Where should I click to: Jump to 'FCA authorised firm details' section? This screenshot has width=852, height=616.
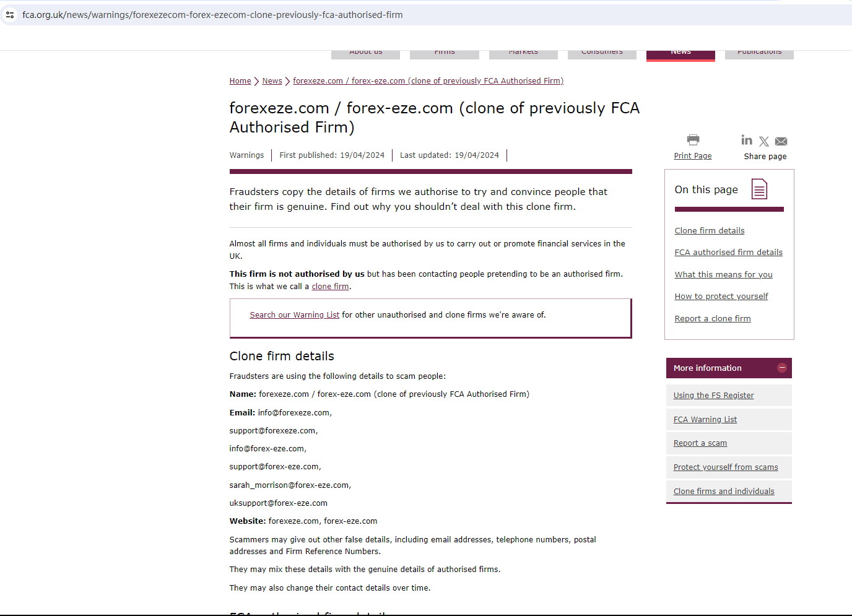pos(728,253)
